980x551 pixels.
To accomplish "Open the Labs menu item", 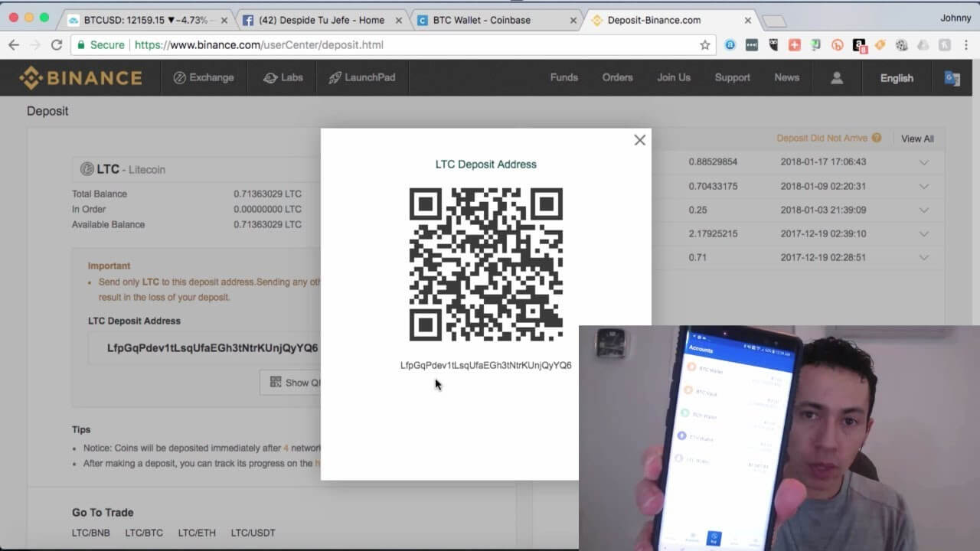I will pyautogui.click(x=283, y=77).
